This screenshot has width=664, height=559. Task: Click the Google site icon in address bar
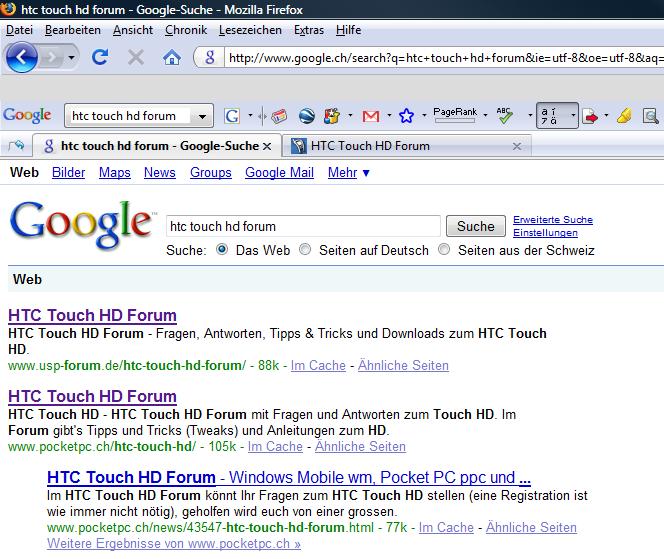pyautogui.click(x=210, y=57)
